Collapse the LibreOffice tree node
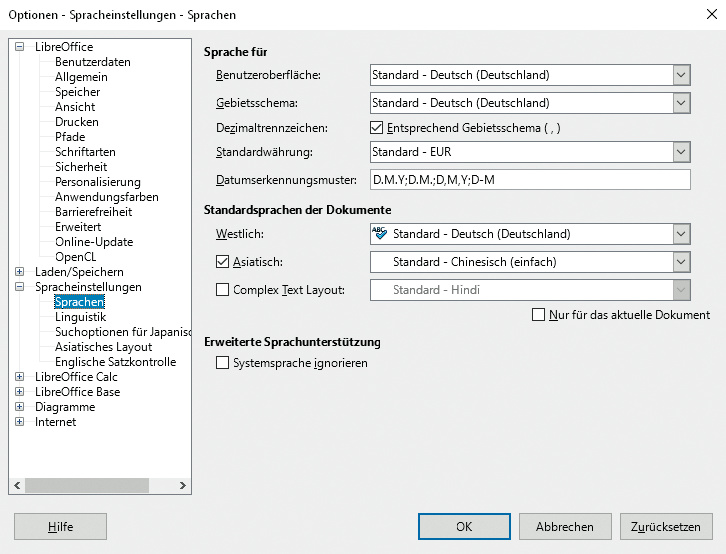This screenshot has height=554, width=726. 19,46
